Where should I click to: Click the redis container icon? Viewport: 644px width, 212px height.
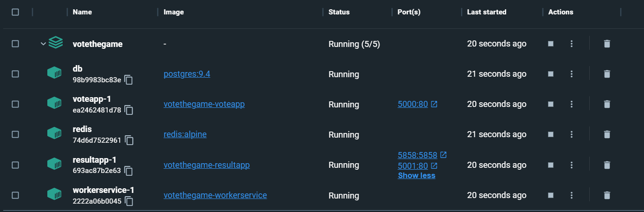point(55,134)
